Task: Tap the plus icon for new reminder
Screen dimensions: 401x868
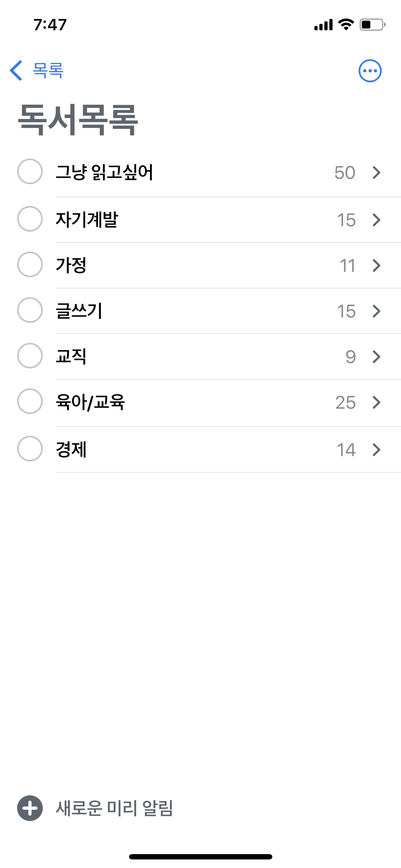Action: [30, 808]
